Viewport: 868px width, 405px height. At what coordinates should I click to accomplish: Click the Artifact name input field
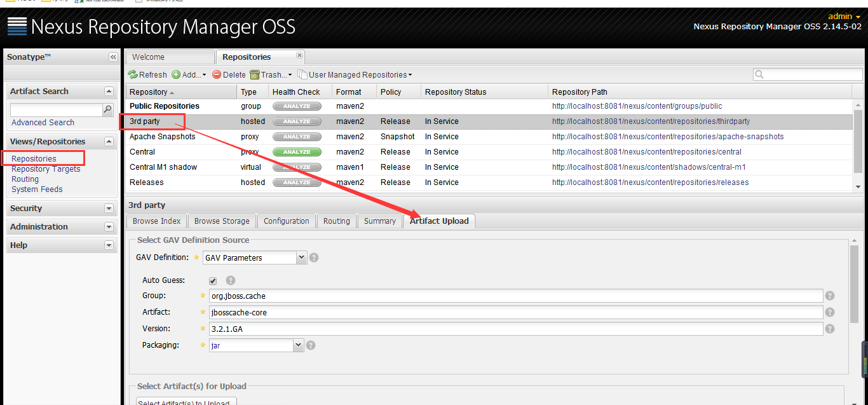(516, 312)
